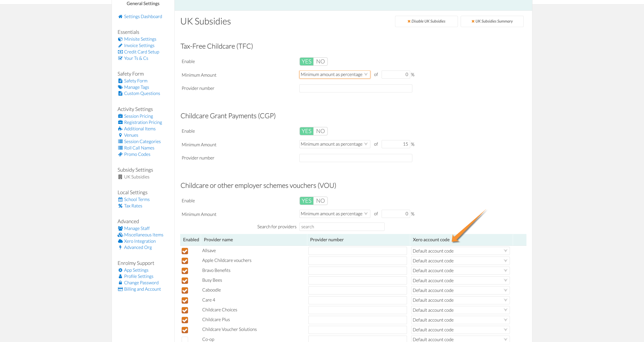The image size is (644, 342).
Task: Click Disable UK Subsidies button
Action: [x=426, y=21]
